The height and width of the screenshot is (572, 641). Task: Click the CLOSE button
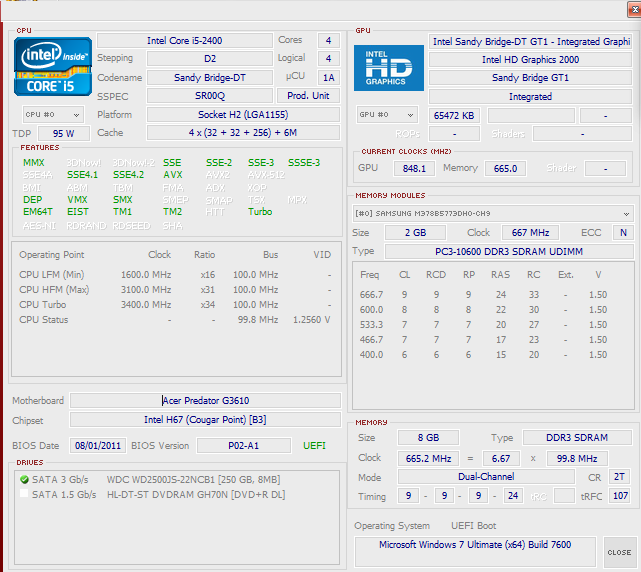(x=619, y=552)
